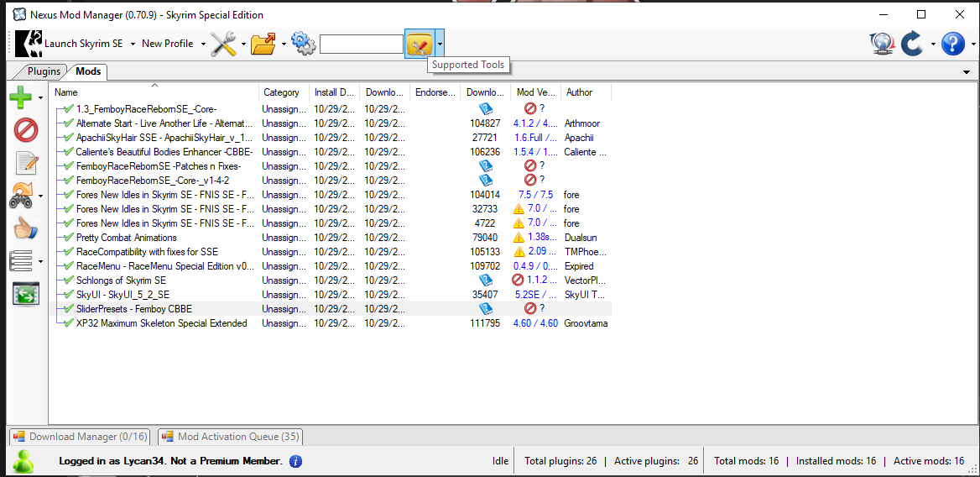Click the green plus add mod icon

[x=21, y=97]
